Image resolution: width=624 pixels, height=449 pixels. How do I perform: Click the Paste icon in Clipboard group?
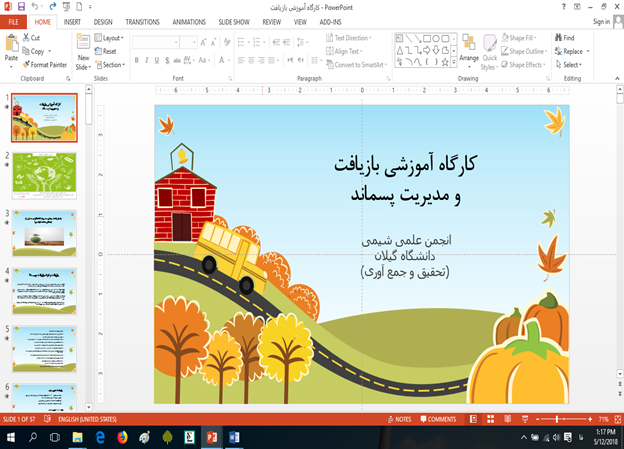click(11, 47)
